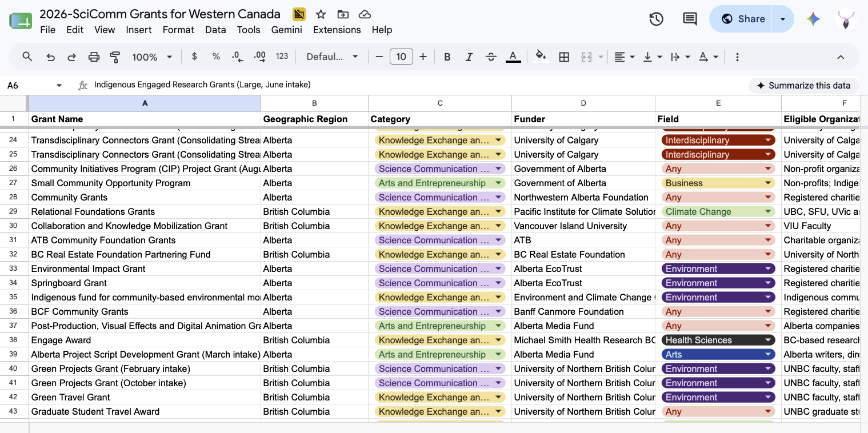Viewport: 868px width, 433px height.
Task: Select row 33 header
Action: [13, 268]
